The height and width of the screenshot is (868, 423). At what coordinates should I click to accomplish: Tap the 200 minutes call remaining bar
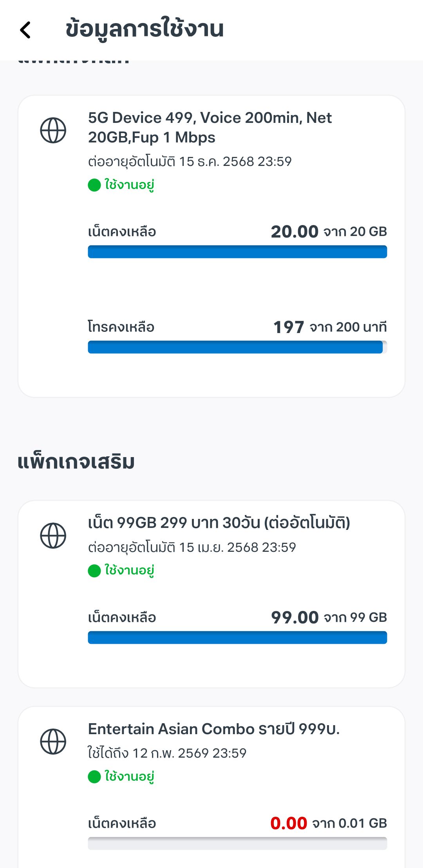pyautogui.click(x=237, y=347)
